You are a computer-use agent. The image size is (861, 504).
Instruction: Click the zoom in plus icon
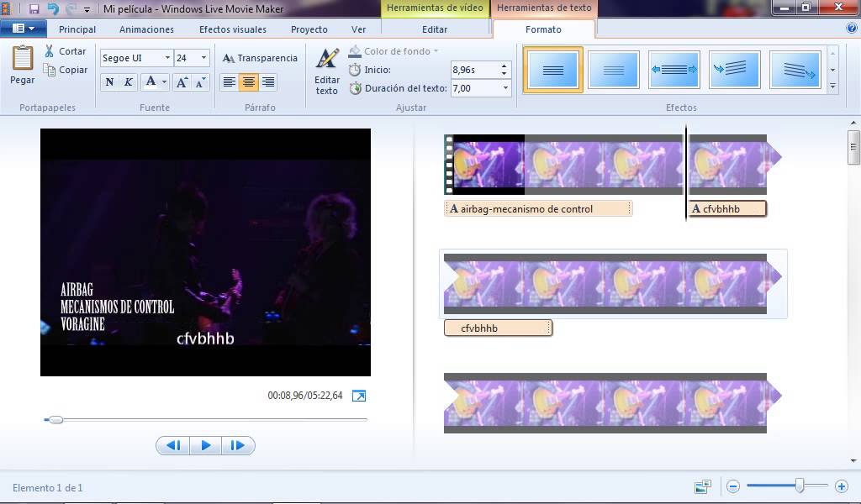[x=841, y=486]
